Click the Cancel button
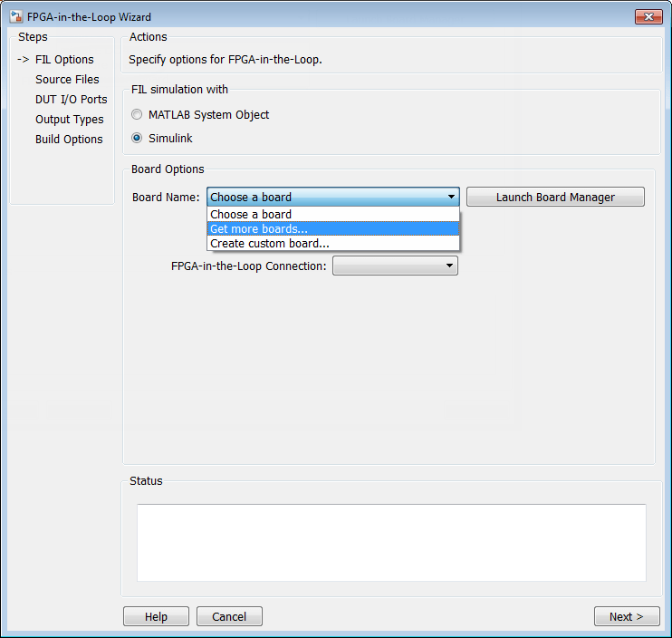 click(229, 616)
